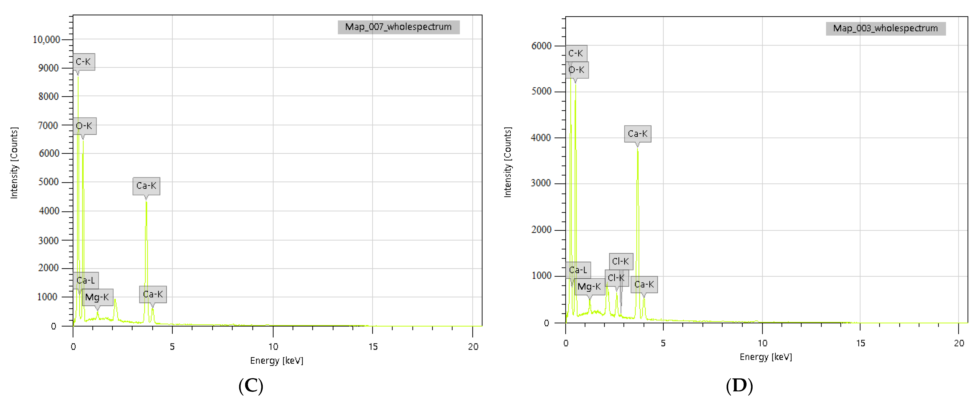
Task: Click the upper Cl-K label in chart D
Action: point(621,262)
